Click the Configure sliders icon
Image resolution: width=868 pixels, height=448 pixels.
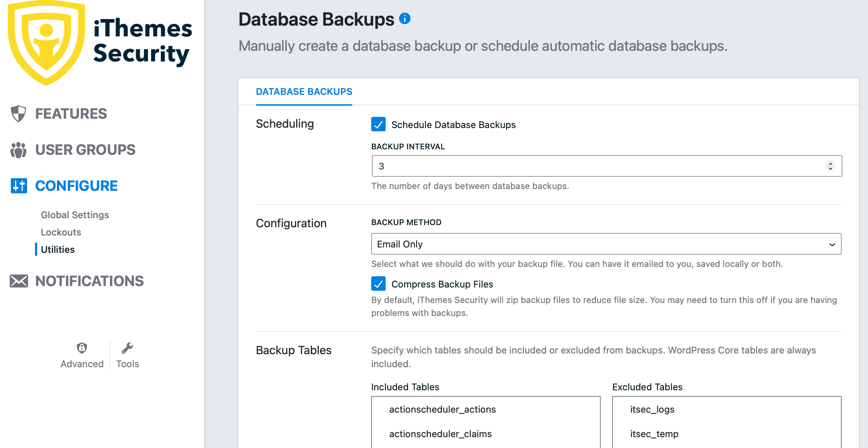click(19, 186)
